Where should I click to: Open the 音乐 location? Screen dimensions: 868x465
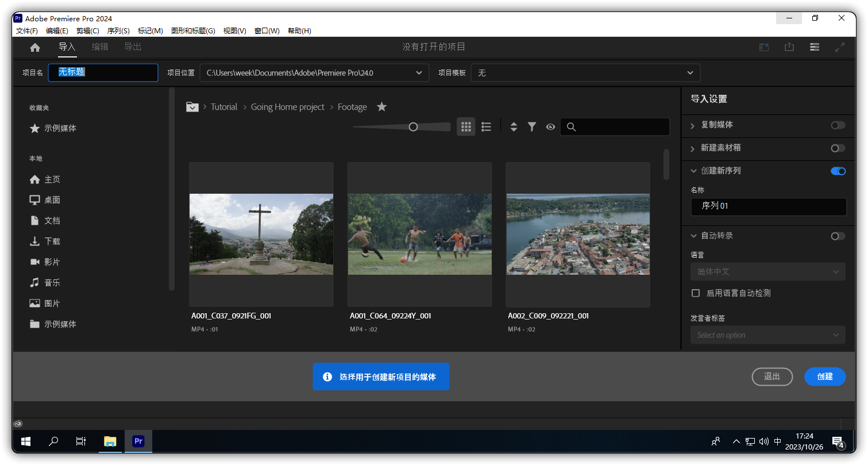(45, 283)
